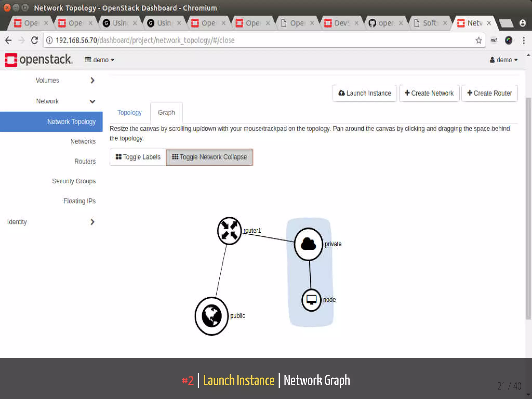The height and width of the screenshot is (399, 532).
Task: Click the router1 node icon
Action: point(229,231)
